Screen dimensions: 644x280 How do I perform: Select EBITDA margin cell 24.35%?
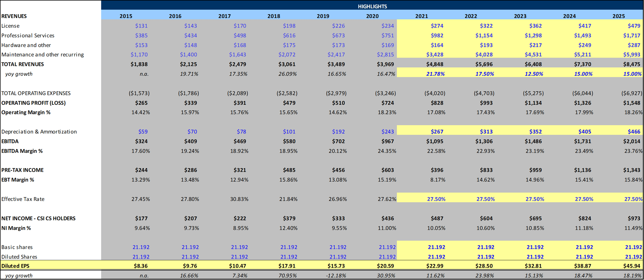click(x=387, y=151)
